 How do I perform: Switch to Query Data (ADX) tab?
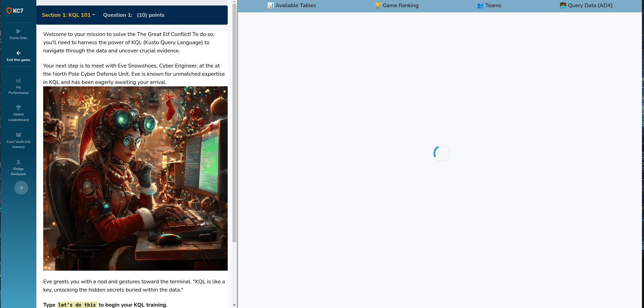tap(586, 5)
